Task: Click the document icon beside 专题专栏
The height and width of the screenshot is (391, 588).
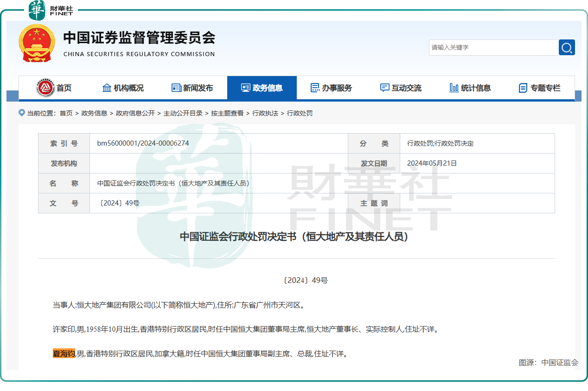Action: (x=523, y=88)
